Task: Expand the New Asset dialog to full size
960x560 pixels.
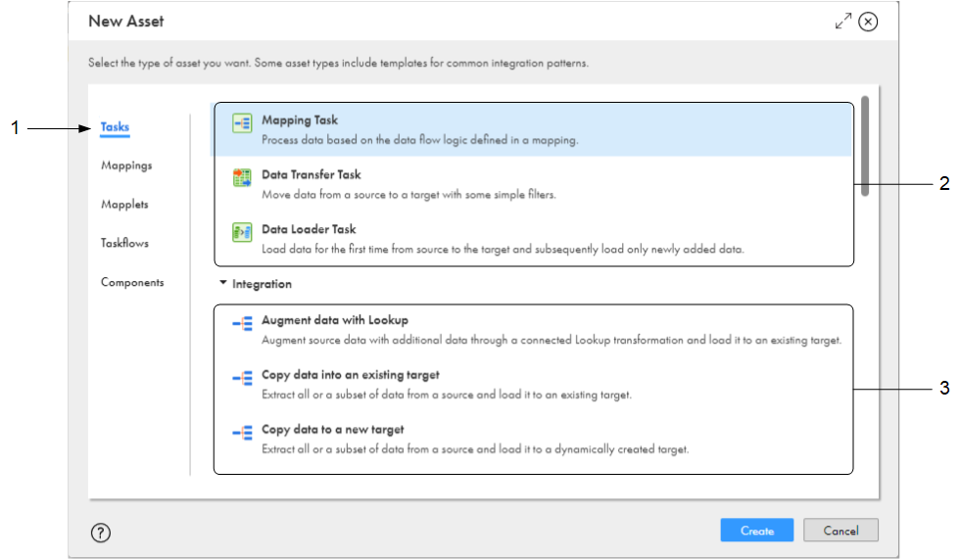Action: pos(843,22)
